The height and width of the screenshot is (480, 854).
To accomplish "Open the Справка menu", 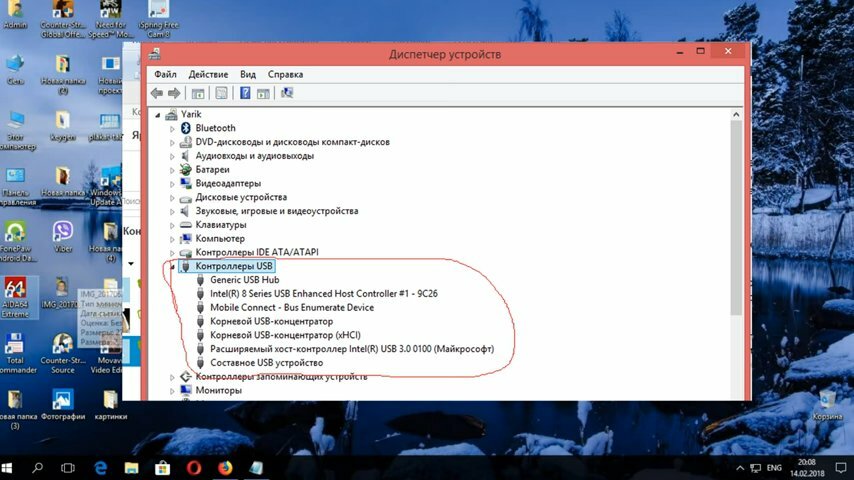I will click(285, 75).
